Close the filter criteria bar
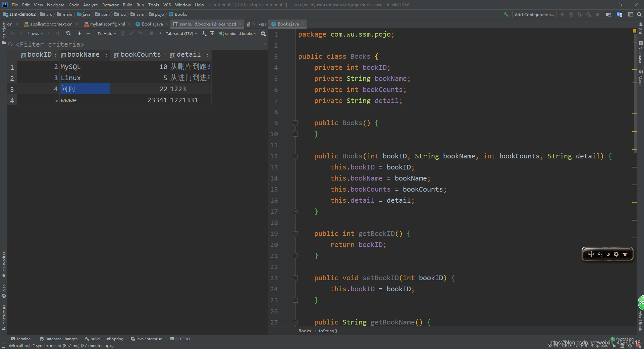Screen dimensions: 644x349 [x=265, y=44]
